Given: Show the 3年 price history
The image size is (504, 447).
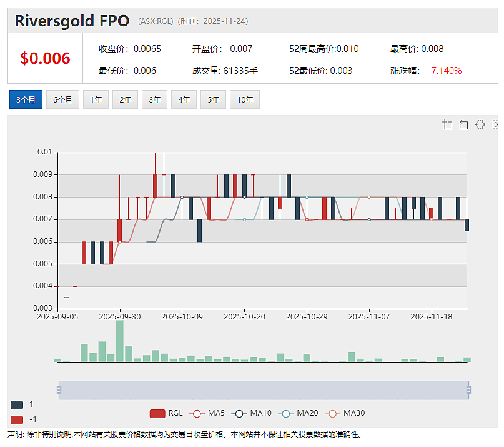Looking at the screenshot, I should tap(155, 99).
